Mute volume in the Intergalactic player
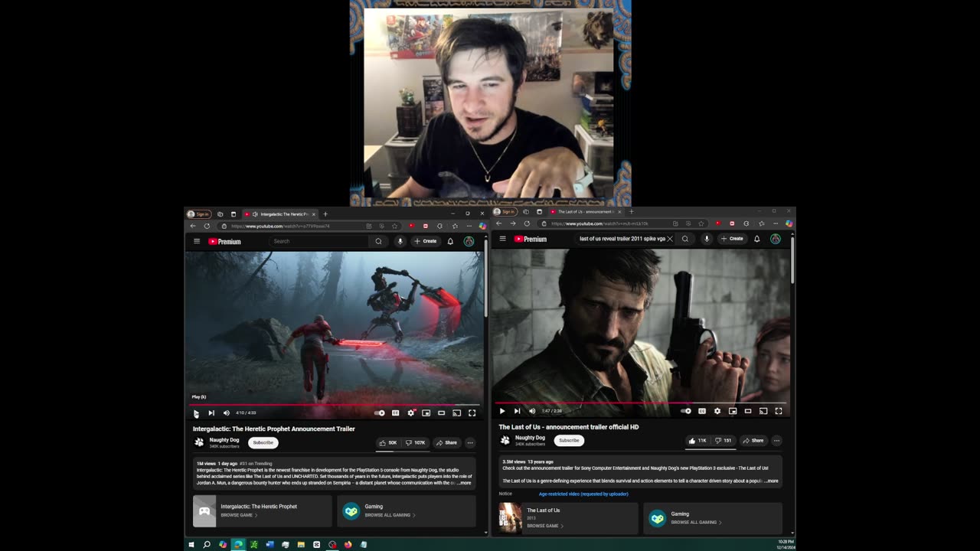 point(226,412)
